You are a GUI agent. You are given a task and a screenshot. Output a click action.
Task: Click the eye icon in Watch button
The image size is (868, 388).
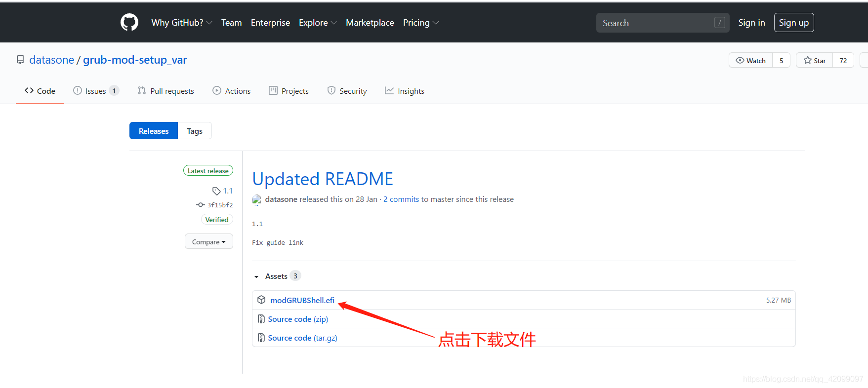(x=740, y=60)
